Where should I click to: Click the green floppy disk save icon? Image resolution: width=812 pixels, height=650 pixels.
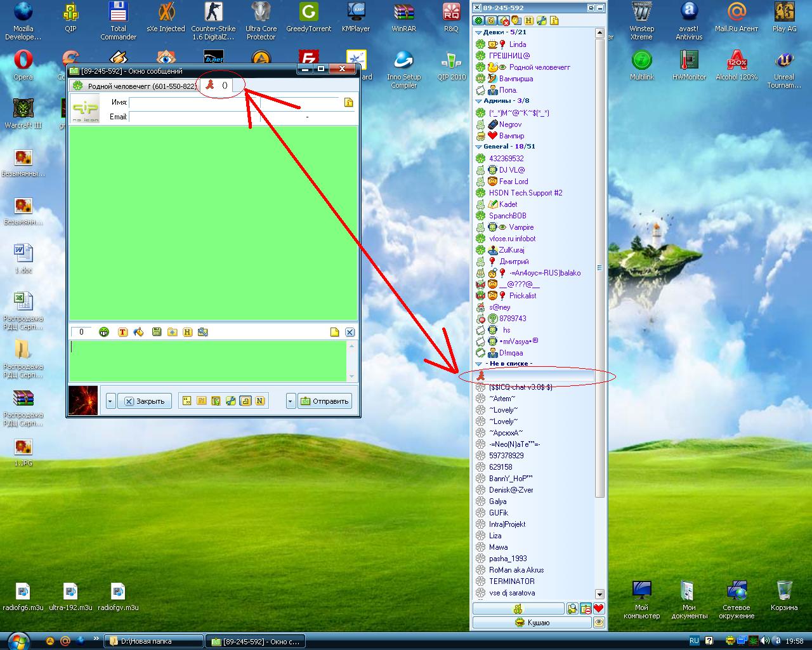[156, 332]
